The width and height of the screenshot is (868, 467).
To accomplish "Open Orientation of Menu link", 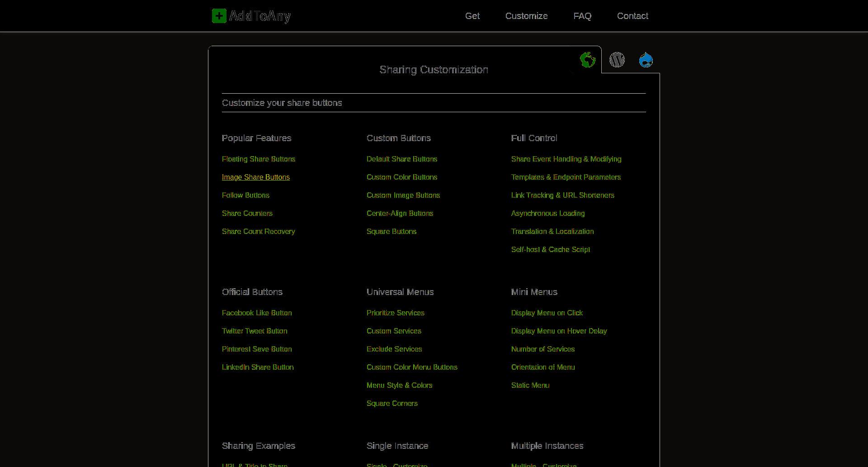I will pyautogui.click(x=543, y=367).
